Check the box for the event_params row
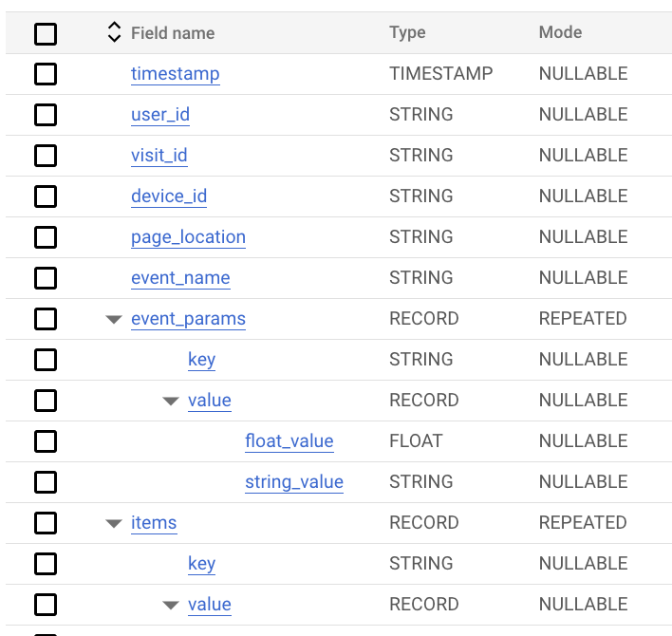 pos(46,319)
